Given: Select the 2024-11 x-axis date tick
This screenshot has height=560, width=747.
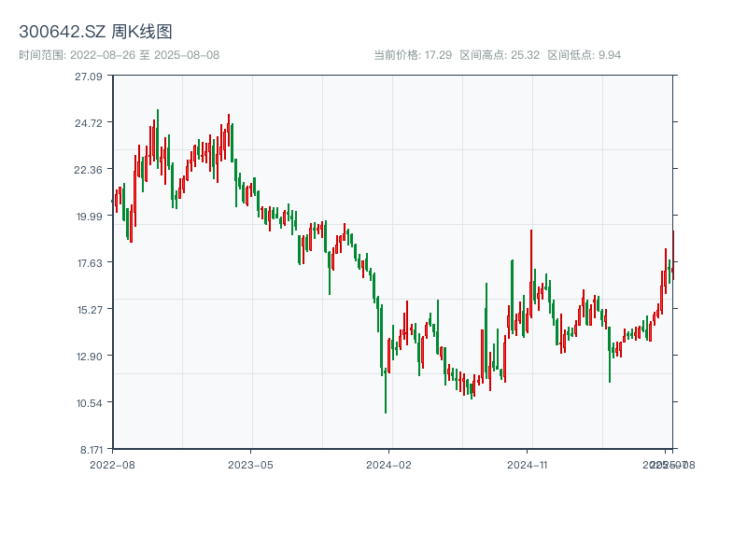Looking at the screenshot, I should point(528,464).
